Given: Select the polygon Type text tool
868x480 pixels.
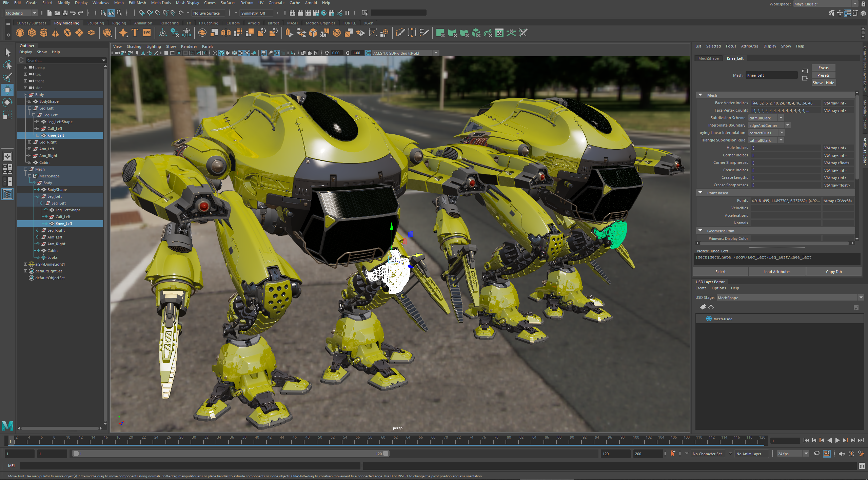Looking at the screenshot, I should [135, 33].
